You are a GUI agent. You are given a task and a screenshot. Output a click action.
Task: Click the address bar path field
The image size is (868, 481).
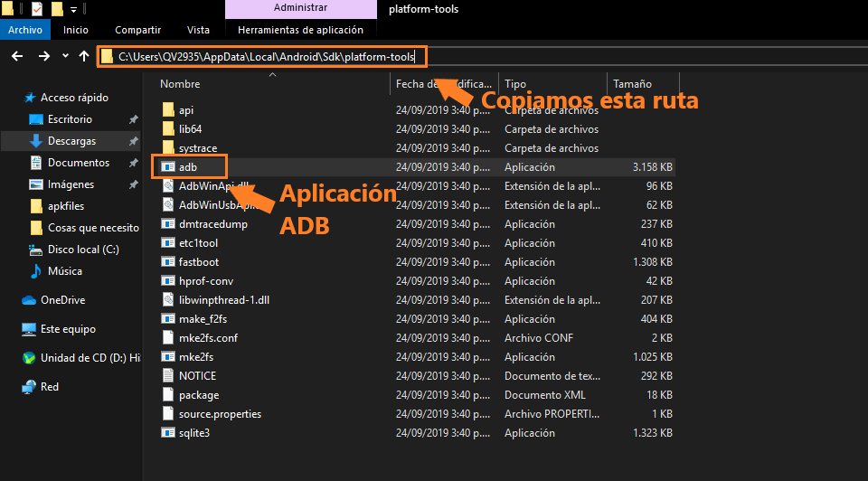pos(262,57)
